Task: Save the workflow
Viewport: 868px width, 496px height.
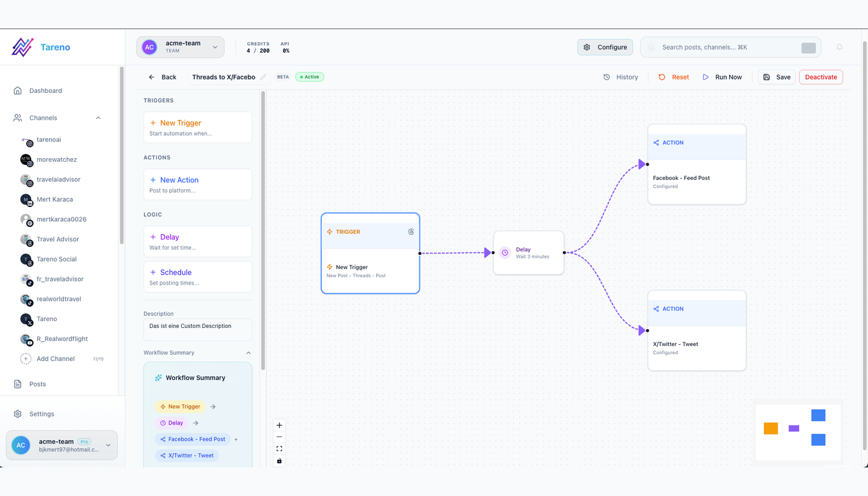Action: [777, 77]
